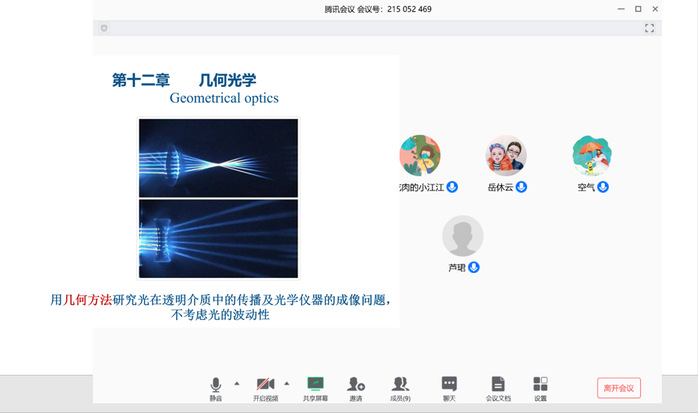The width and height of the screenshot is (698, 413).
Task: Click microphone icon next to 小江江
Action: [x=452, y=187]
